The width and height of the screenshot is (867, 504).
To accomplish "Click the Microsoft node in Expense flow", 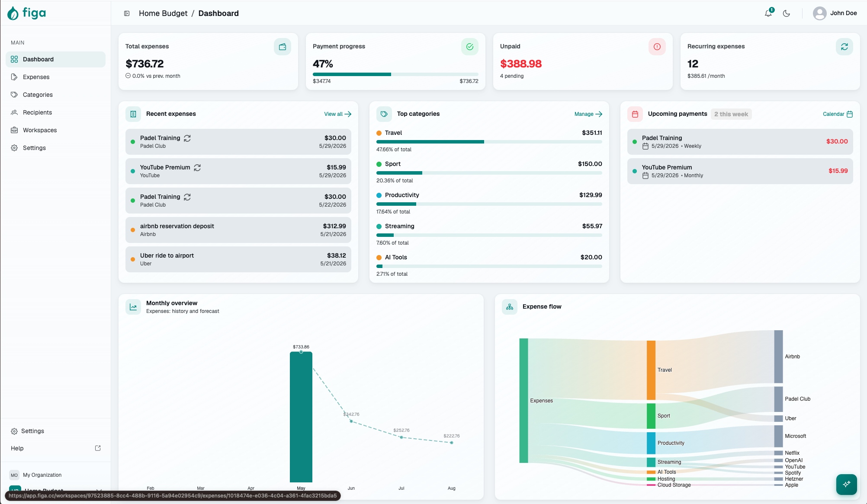I will coord(778,436).
